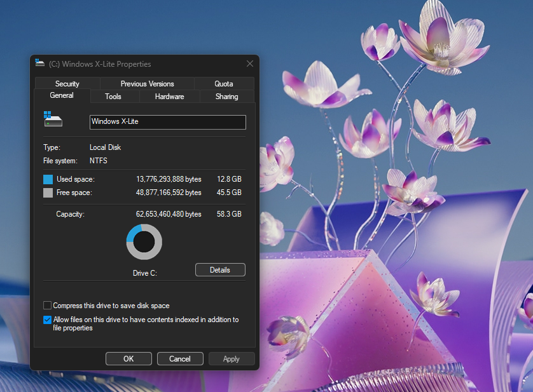Close the Properties dialog
533x392 pixels.
coord(250,64)
